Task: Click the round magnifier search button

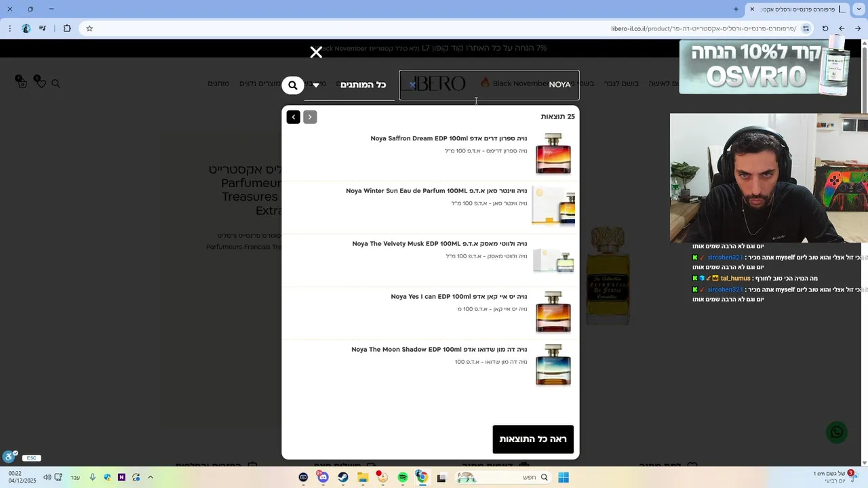Action: click(x=293, y=85)
